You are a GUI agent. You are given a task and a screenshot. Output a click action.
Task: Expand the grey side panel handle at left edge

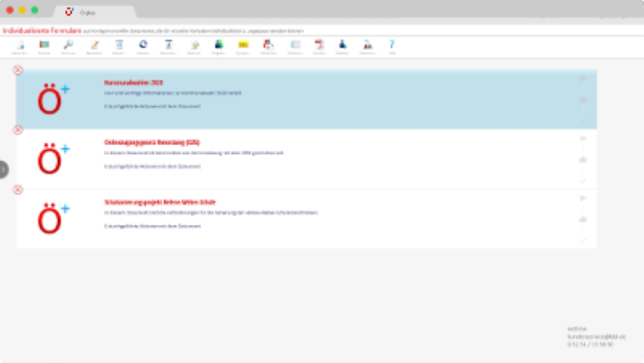point(4,170)
